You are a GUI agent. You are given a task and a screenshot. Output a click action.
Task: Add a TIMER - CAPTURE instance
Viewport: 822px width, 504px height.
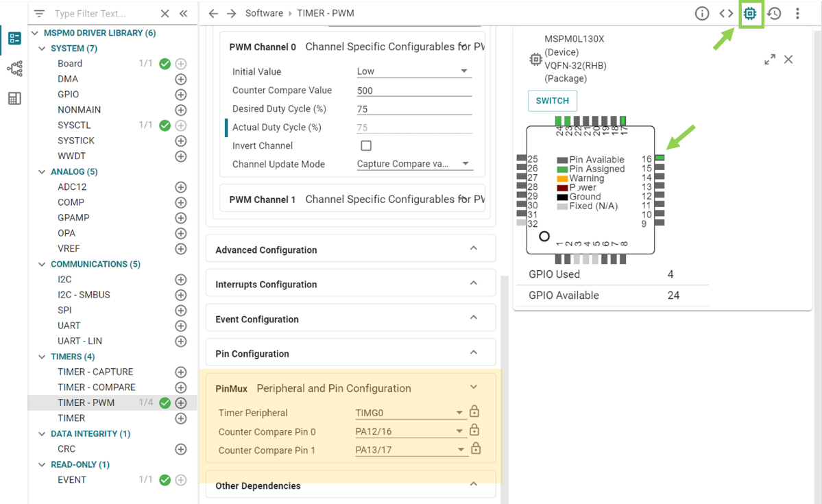pyautogui.click(x=181, y=372)
